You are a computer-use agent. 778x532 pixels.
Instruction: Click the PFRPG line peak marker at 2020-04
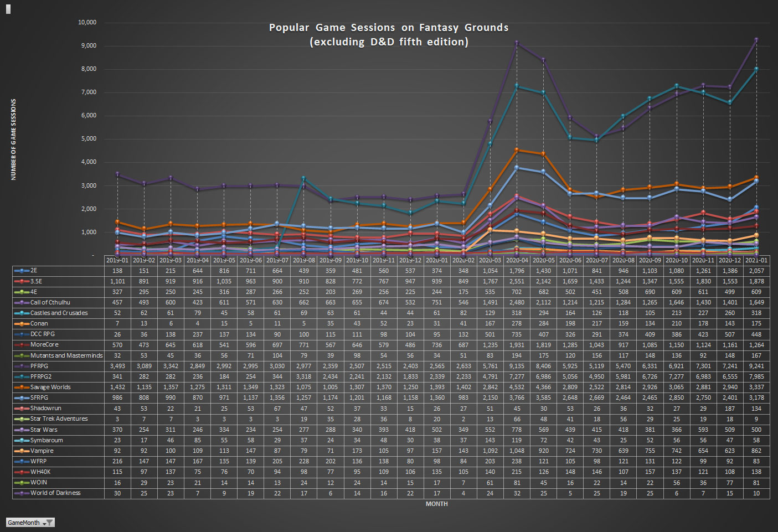pos(517,43)
